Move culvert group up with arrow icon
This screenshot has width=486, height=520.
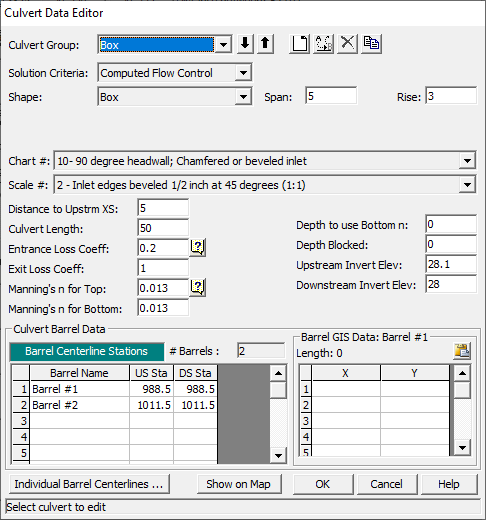(265, 44)
